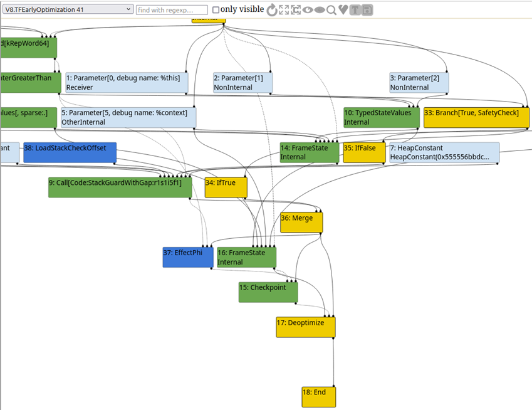Click the show all nodes expand icon
This screenshot has width=532, height=410.
click(284, 10)
